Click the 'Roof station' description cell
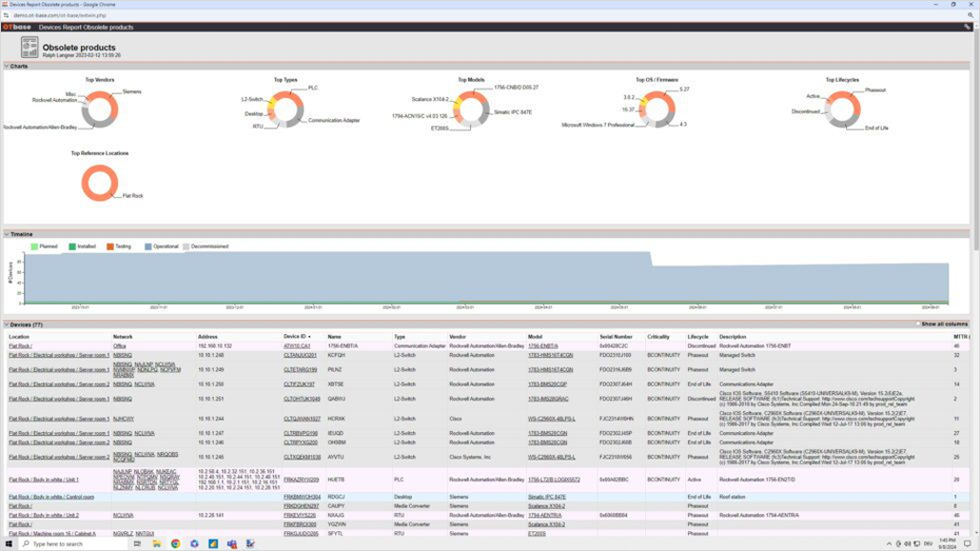The width and height of the screenshot is (980, 551). click(733, 497)
